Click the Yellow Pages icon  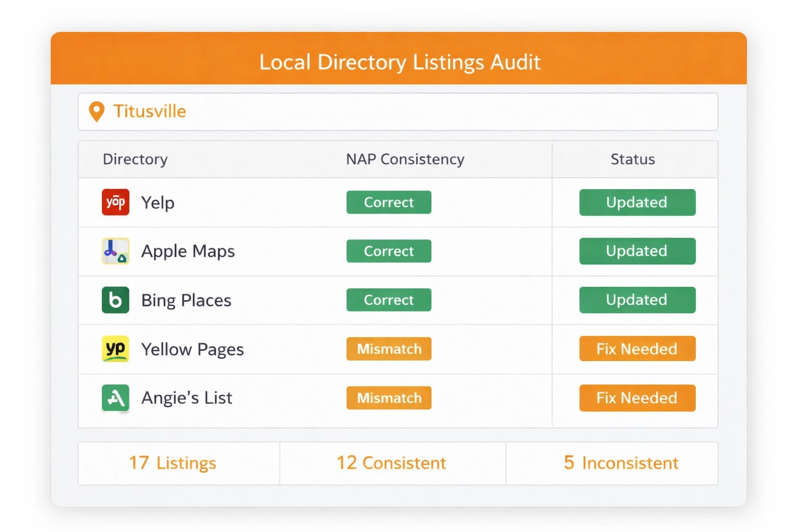[115, 349]
